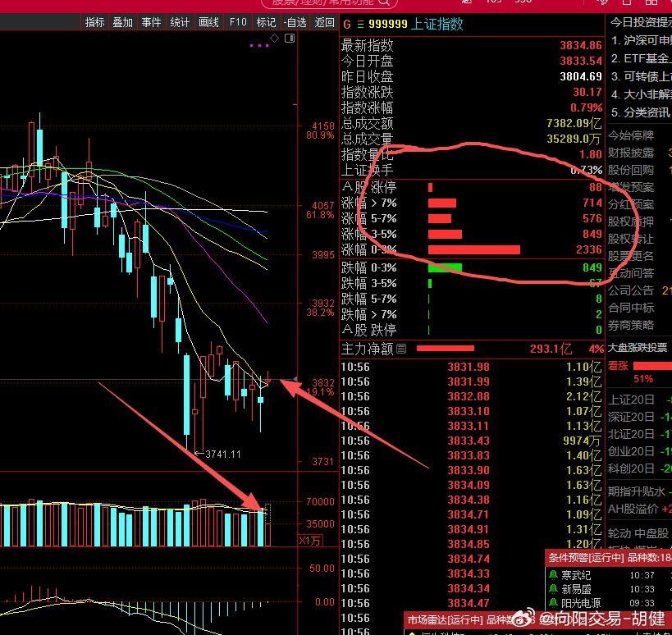Viewport: 672px width, 635px height.
Task: Click 期指升贴水 row
Action: (x=639, y=491)
